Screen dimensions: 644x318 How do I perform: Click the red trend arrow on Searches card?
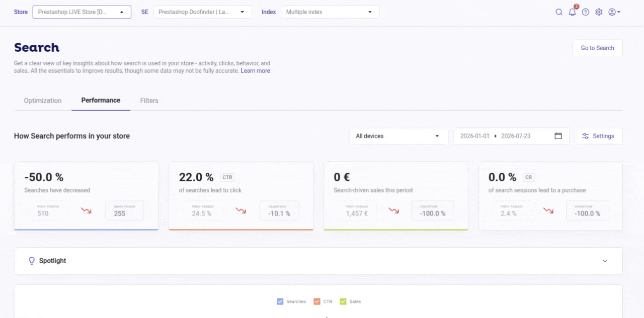pos(87,210)
